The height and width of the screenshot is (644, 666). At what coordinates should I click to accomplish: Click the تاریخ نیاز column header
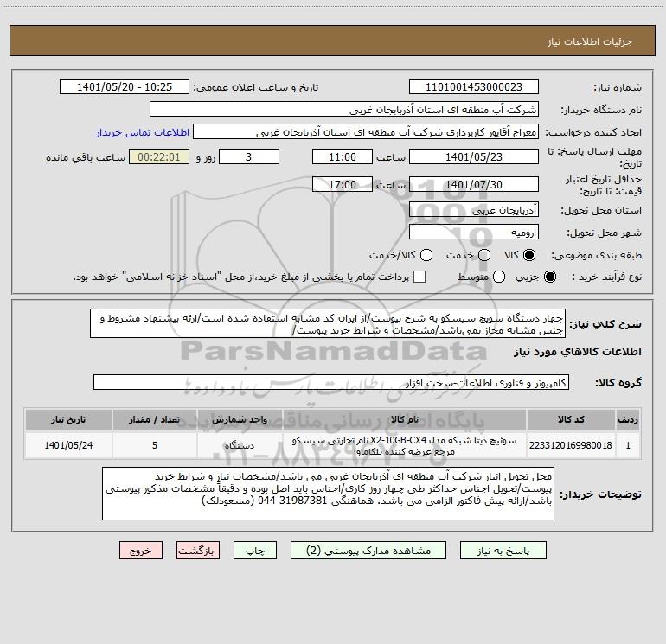[x=68, y=419]
